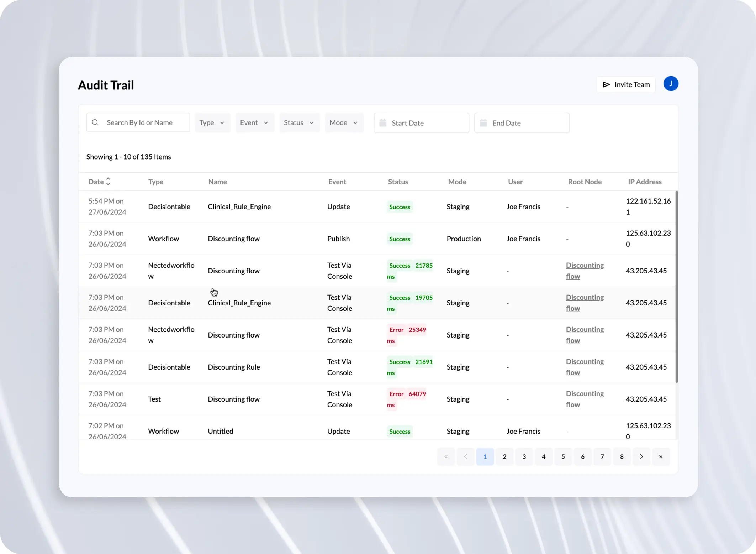Expand the Type filter dropdown

212,122
